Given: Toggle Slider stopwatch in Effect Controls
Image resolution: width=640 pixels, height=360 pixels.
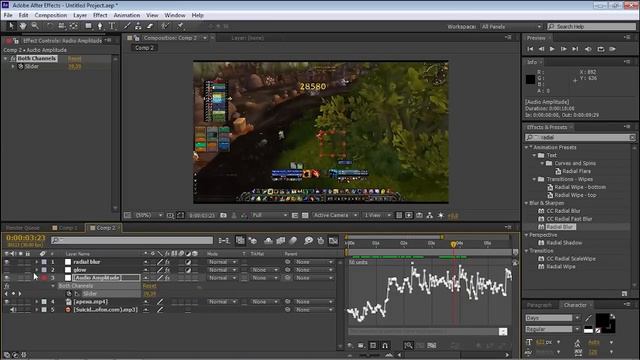Looking at the screenshot, I should (x=21, y=67).
